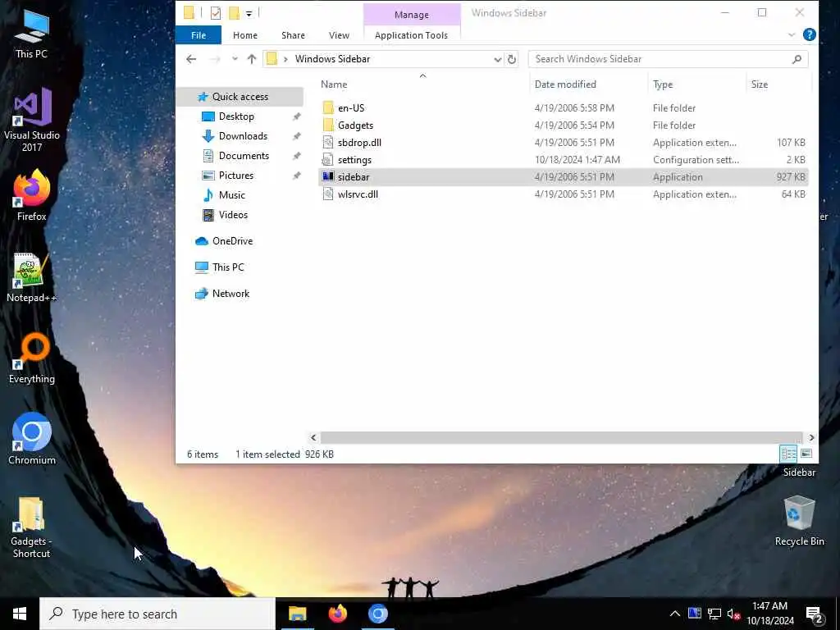Screen dimensions: 840x630
Task: Open This PC desktop icon
Action: (x=32, y=34)
